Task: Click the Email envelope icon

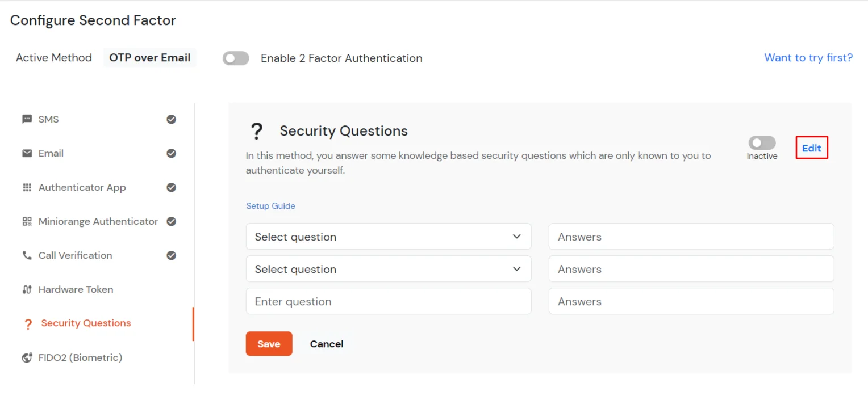Action: (x=27, y=153)
